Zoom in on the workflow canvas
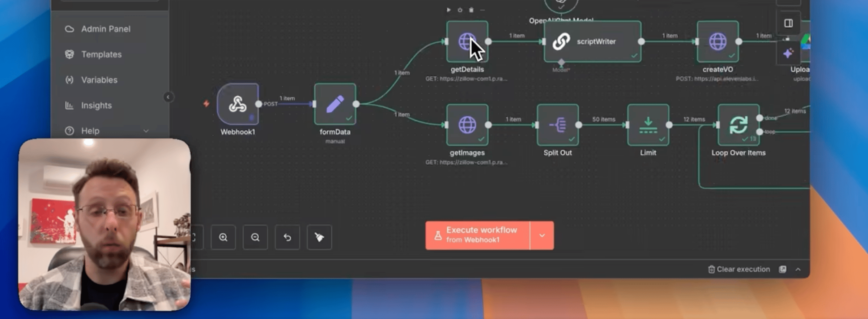Viewport: 868px width, 319px height. click(x=223, y=237)
